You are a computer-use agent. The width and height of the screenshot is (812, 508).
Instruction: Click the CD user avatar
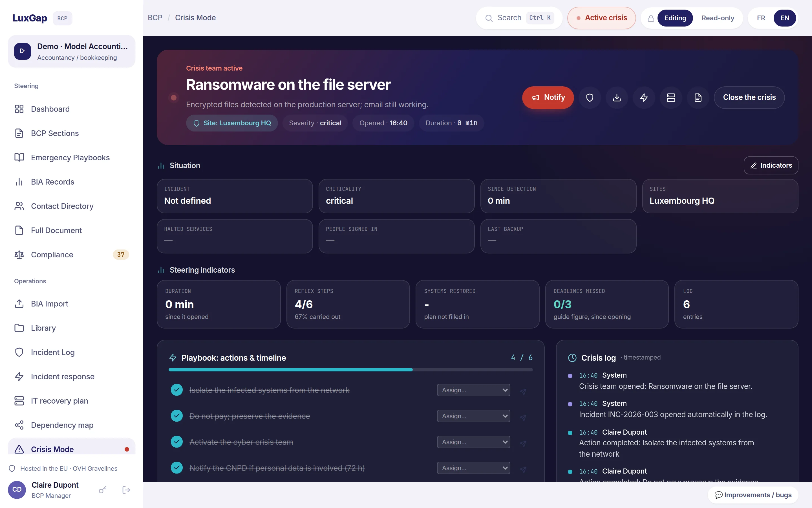point(17,490)
